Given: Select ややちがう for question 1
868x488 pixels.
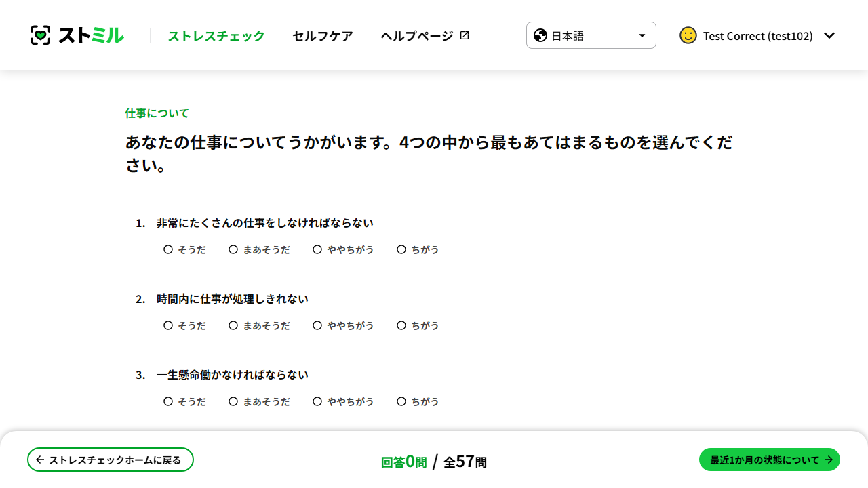Looking at the screenshot, I should [x=317, y=249].
